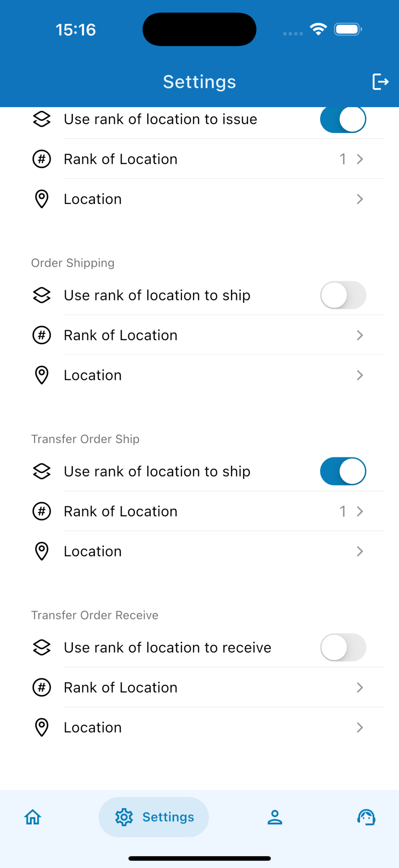Open the profile person icon
Screen dimensions: 399x868
(x=275, y=817)
